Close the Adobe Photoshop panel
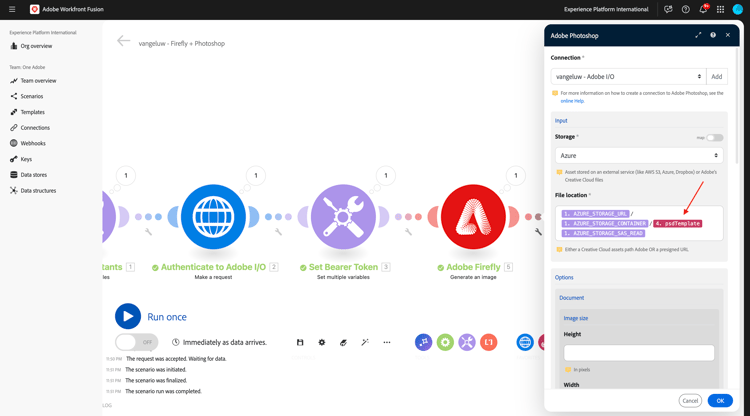Image resolution: width=750 pixels, height=416 pixels. pyautogui.click(x=728, y=35)
